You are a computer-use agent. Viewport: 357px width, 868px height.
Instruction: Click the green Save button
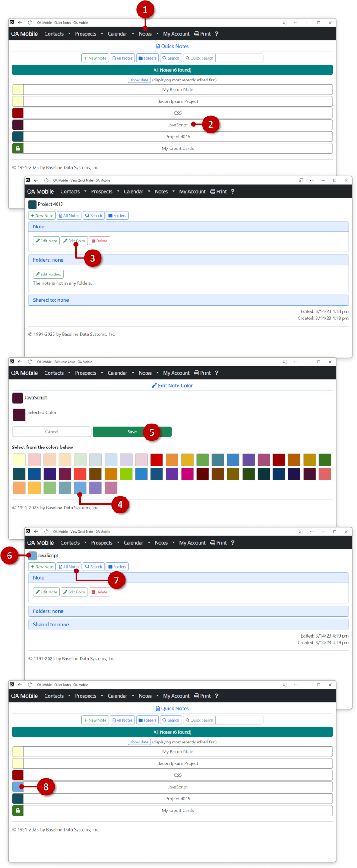132,432
